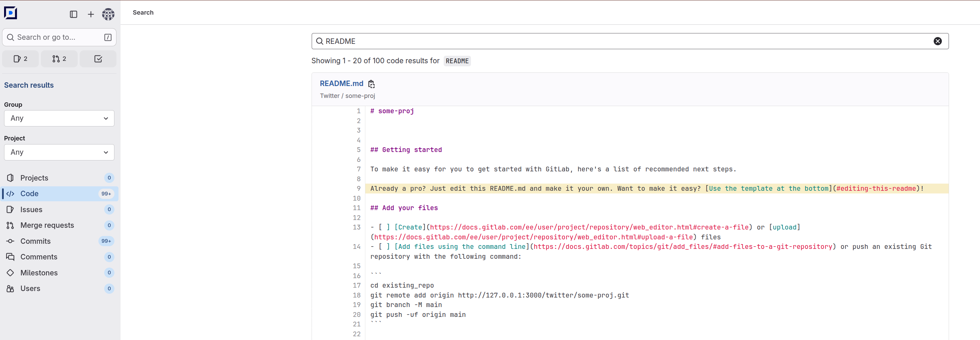Toggle the sidebar collapse icon
This screenshot has height=340, width=980.
tap(74, 14)
